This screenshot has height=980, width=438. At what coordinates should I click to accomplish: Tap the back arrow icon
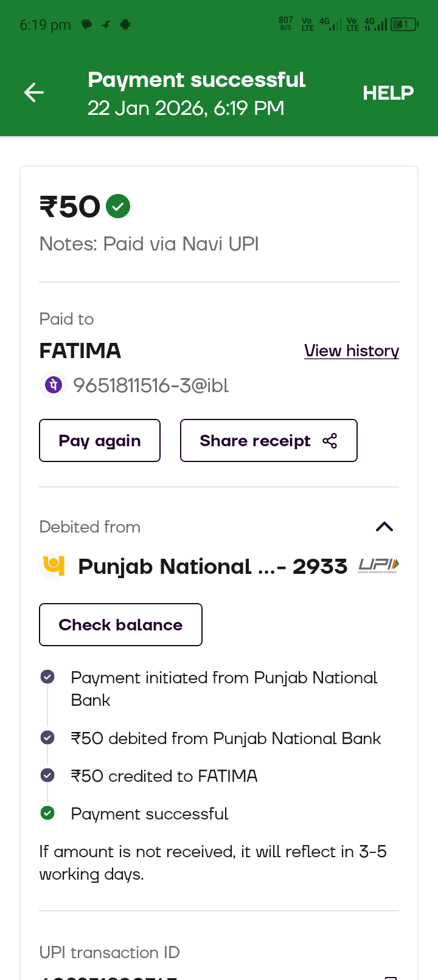(x=34, y=92)
